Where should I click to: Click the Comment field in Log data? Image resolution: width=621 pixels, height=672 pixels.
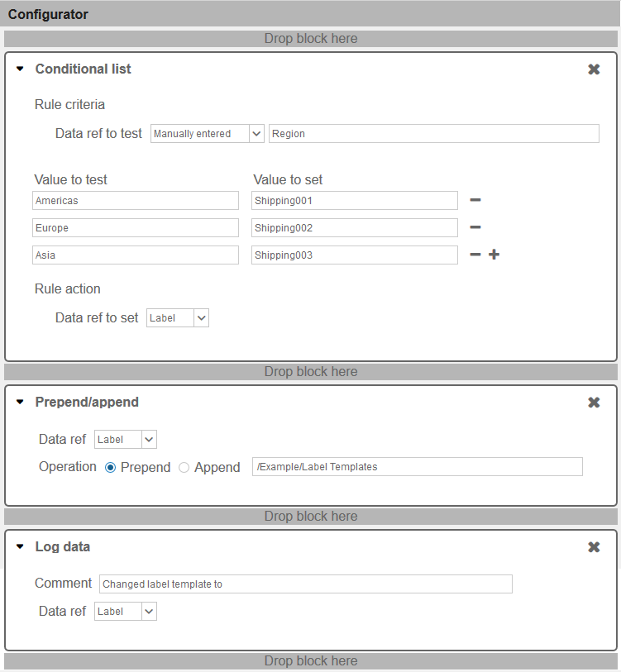(x=305, y=584)
